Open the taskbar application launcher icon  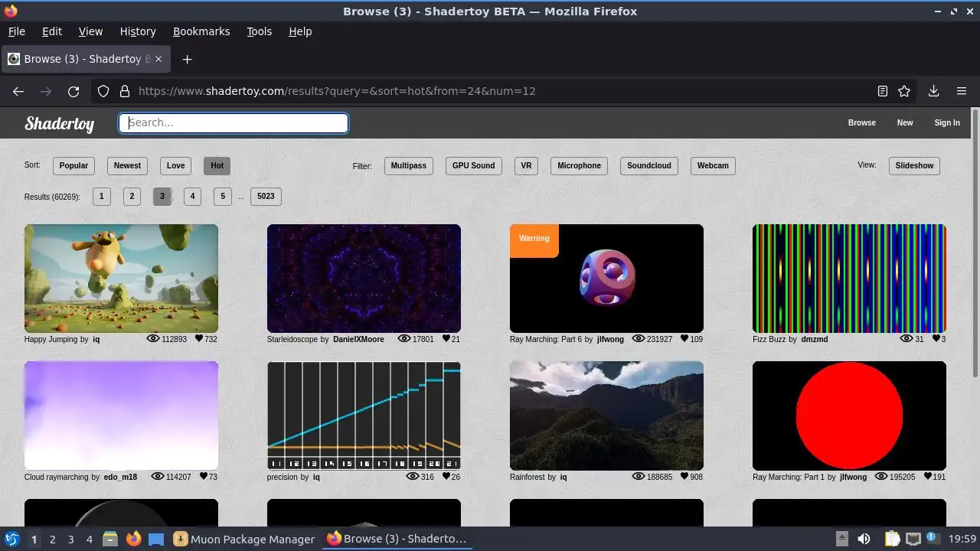[x=11, y=539]
